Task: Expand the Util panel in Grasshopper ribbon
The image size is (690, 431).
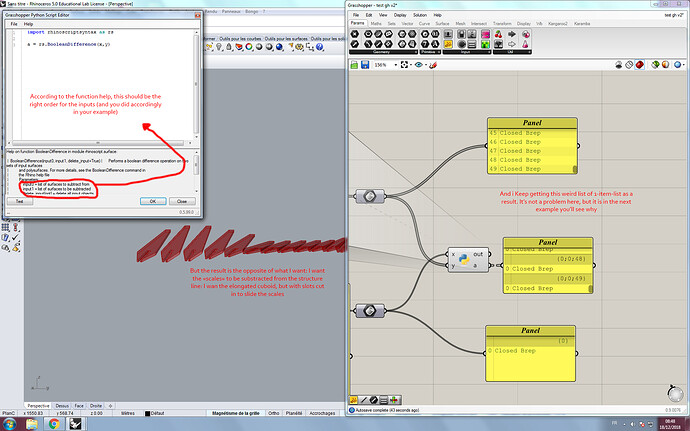Action: pyautogui.click(x=512, y=52)
